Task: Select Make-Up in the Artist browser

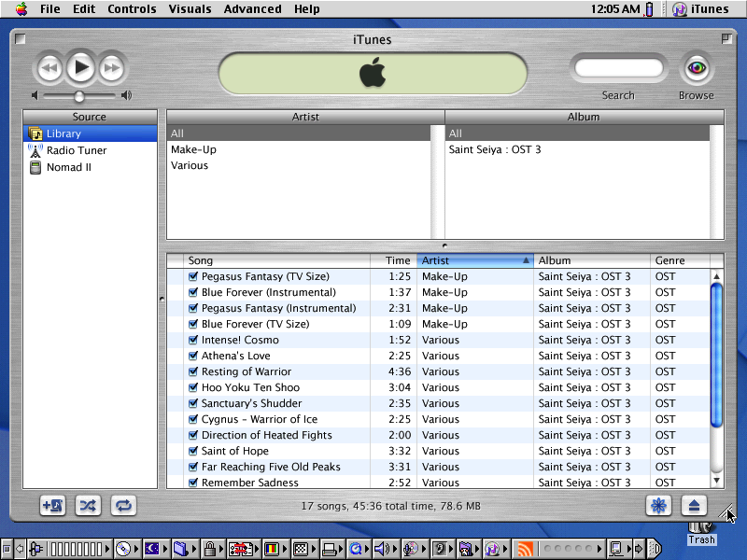Action: click(299, 149)
